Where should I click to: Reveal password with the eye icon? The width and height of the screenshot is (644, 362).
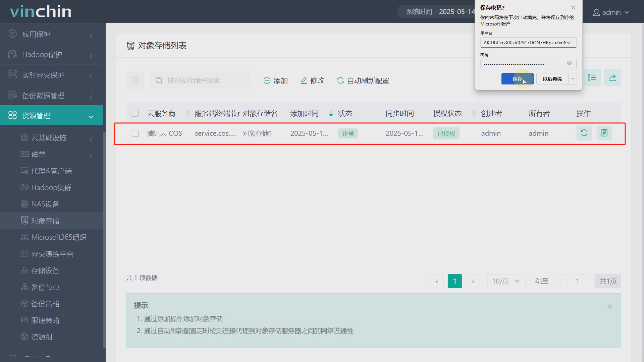[x=569, y=64]
